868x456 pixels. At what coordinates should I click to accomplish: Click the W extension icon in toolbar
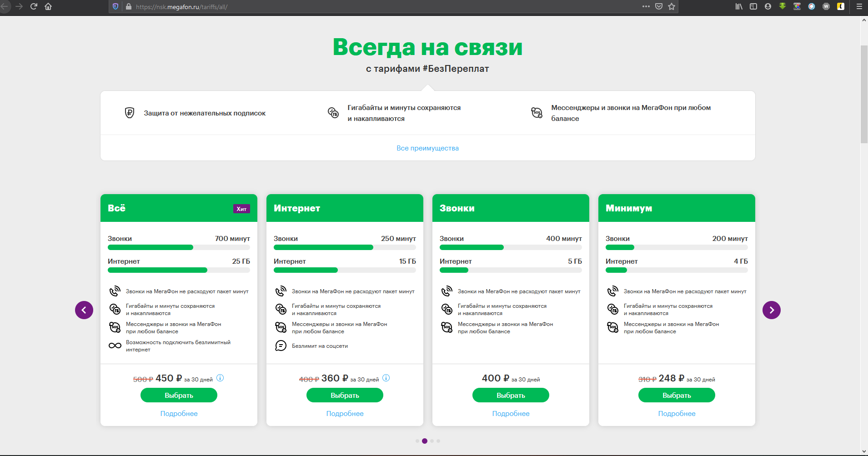(x=826, y=6)
